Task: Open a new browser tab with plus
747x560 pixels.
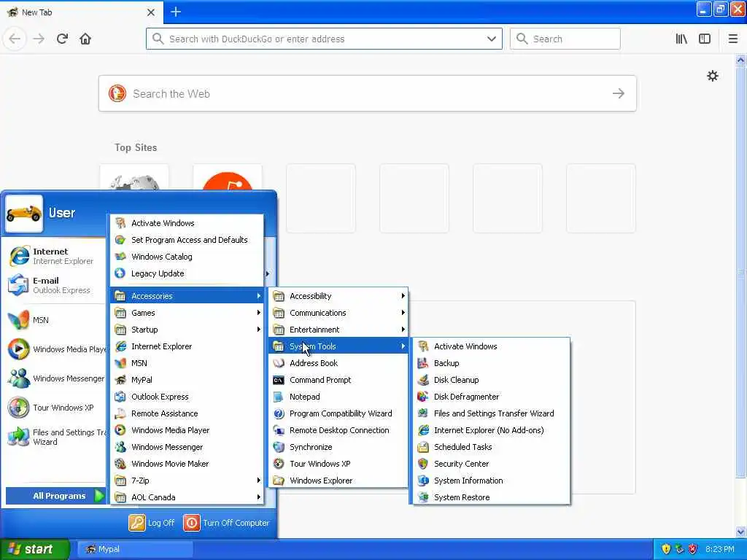Action: point(175,12)
